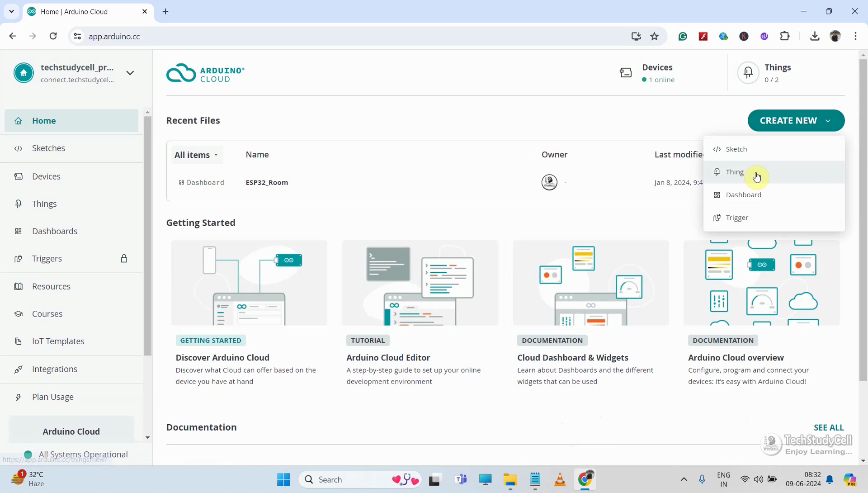Open the techstudycell profile switcher dropdown
The image size is (868, 493).
coord(130,72)
